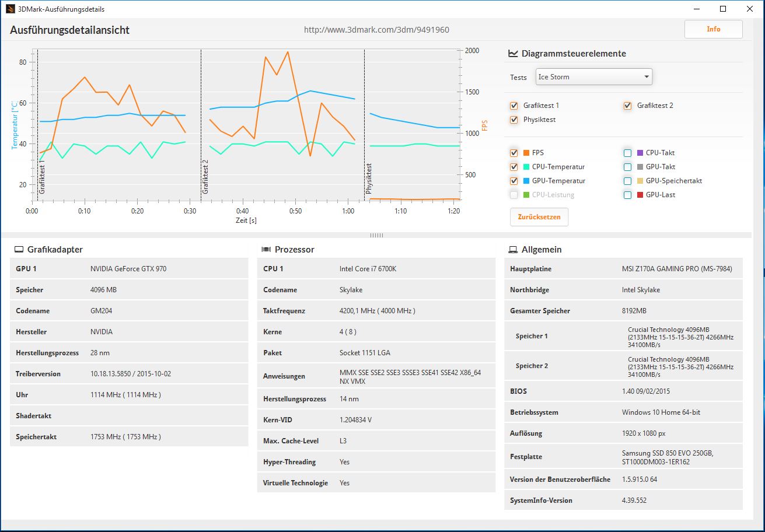The width and height of the screenshot is (765, 532).
Task: Open the 3dmark.com result URL
Action: pyautogui.click(x=376, y=30)
